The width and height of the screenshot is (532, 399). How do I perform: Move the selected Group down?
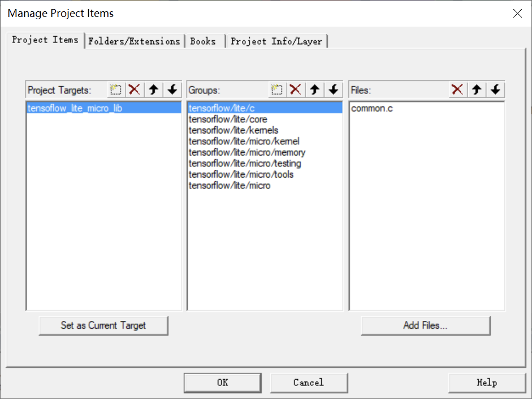coord(334,90)
